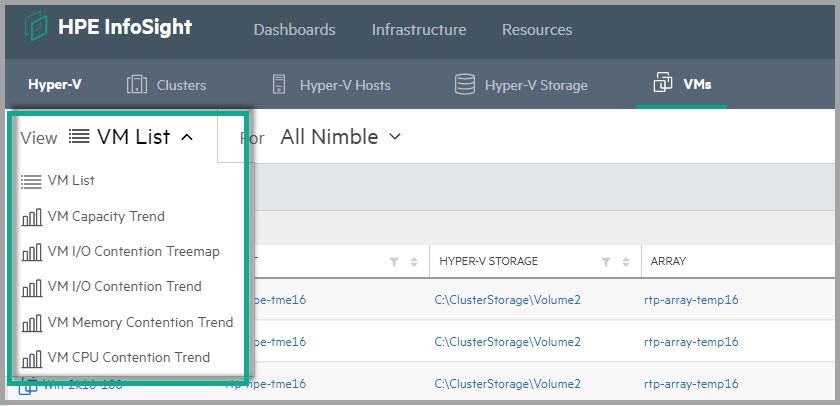Collapse the VM List view dropdown
Viewport: 840px width, 406px height.
click(131, 137)
